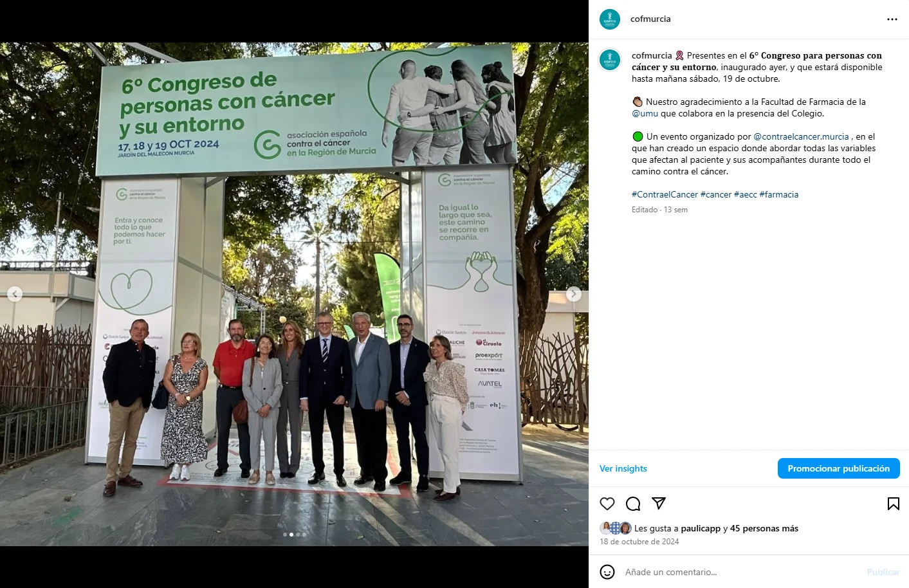
Task: Open emoji picker in comment field
Action: click(x=607, y=572)
